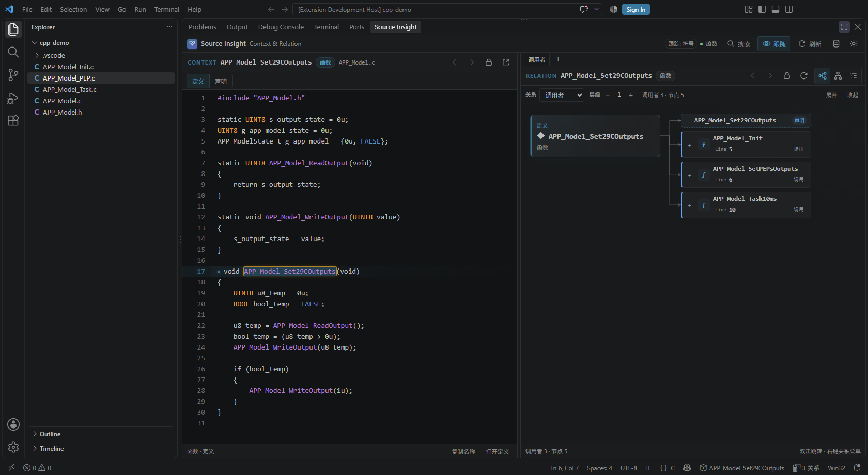Toggle the bottom panel layout button
Screen dimensions: 868x475
pos(776,9)
